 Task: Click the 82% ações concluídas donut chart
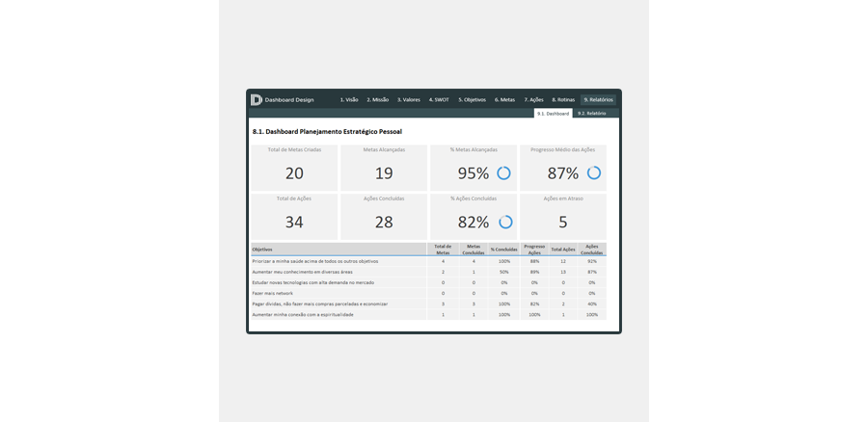pos(504,222)
